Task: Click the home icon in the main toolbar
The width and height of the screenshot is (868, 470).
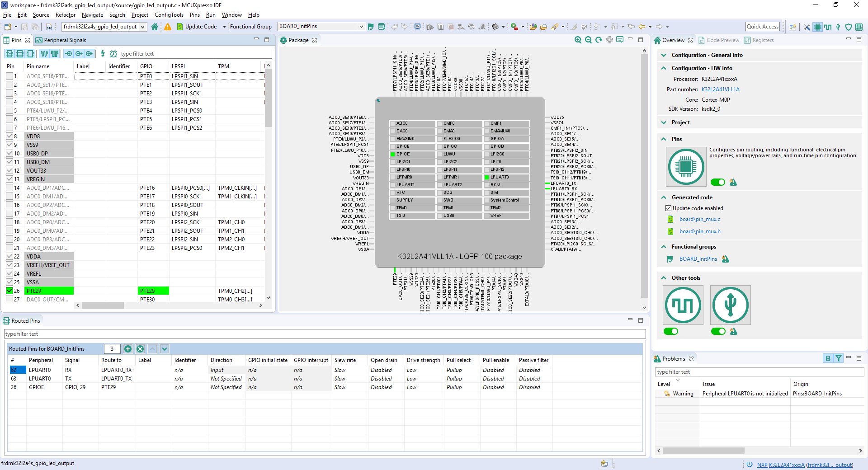Action: coord(155,27)
